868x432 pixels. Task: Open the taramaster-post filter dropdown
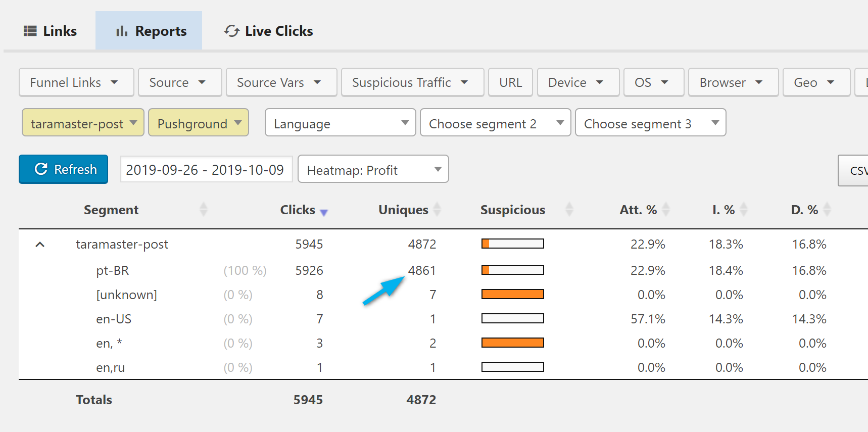click(x=83, y=123)
